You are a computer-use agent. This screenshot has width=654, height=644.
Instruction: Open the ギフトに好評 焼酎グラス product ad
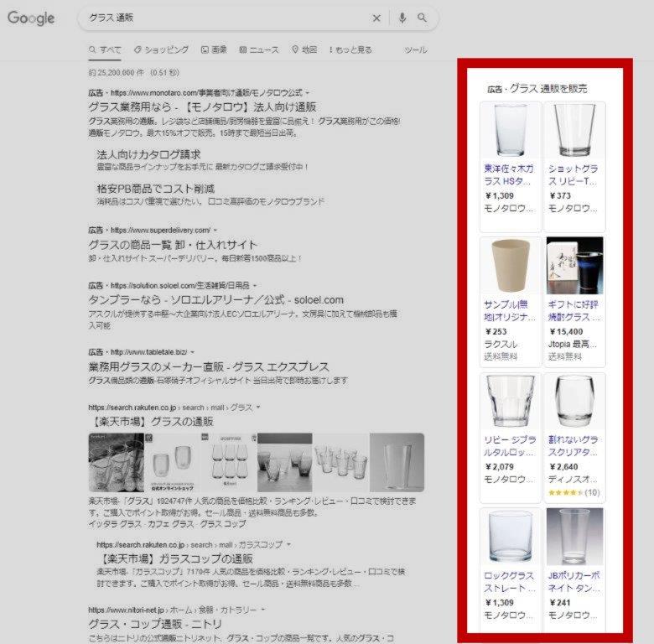(574, 311)
